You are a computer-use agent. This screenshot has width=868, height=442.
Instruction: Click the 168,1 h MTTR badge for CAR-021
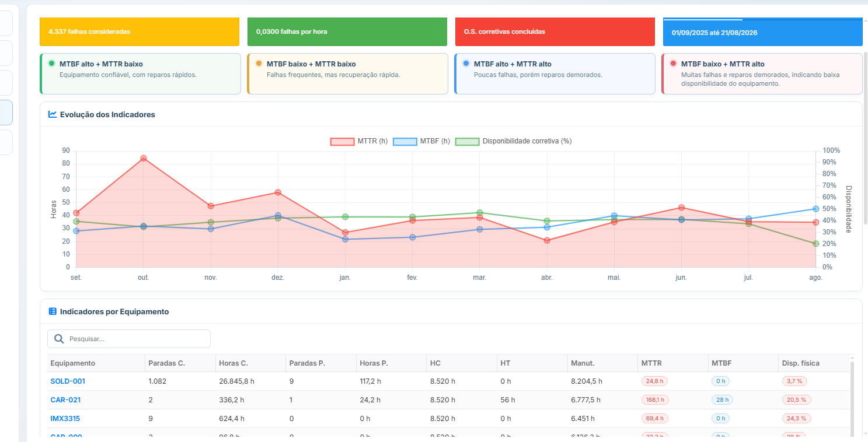tap(655, 400)
